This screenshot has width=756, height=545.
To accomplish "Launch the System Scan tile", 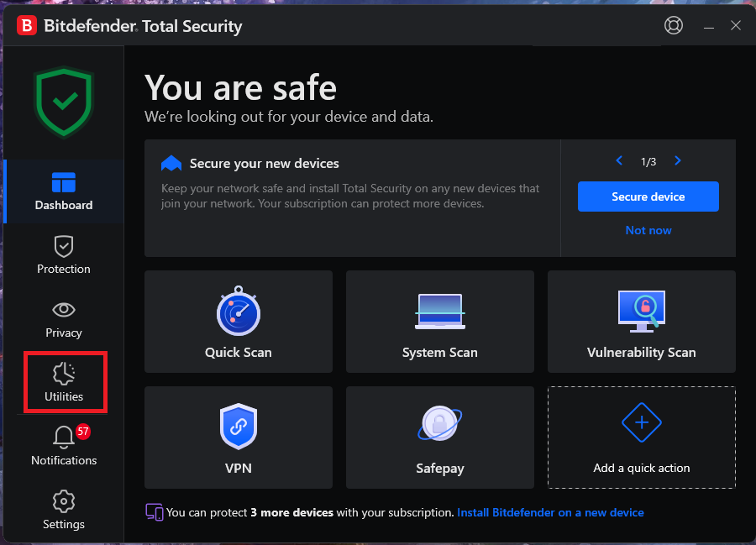I will pyautogui.click(x=439, y=322).
